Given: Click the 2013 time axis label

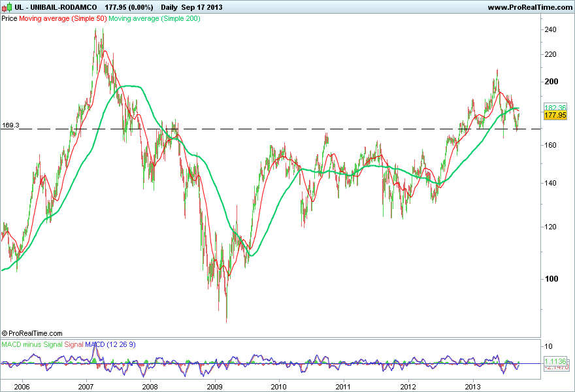Looking at the screenshot, I should [x=472, y=387].
